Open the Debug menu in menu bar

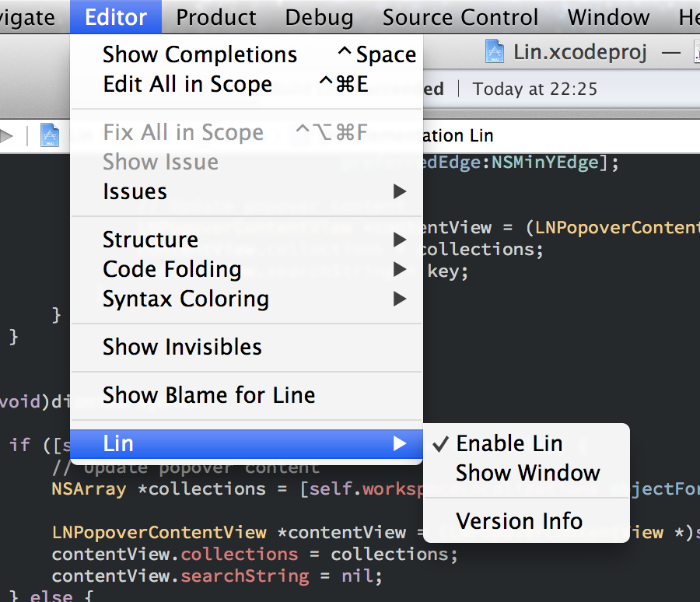319,17
